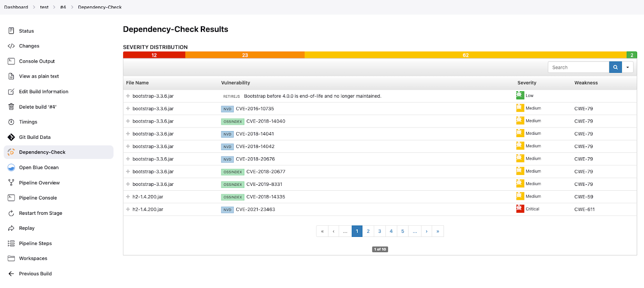644x288 pixels.
Task: Click the Previous Build arrow icon
Action: click(x=11, y=274)
